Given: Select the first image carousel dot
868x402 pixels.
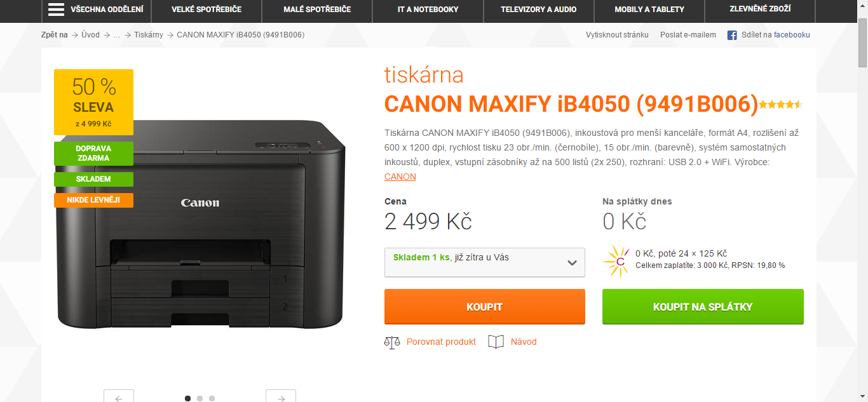Looking at the screenshot, I should click(x=187, y=398).
